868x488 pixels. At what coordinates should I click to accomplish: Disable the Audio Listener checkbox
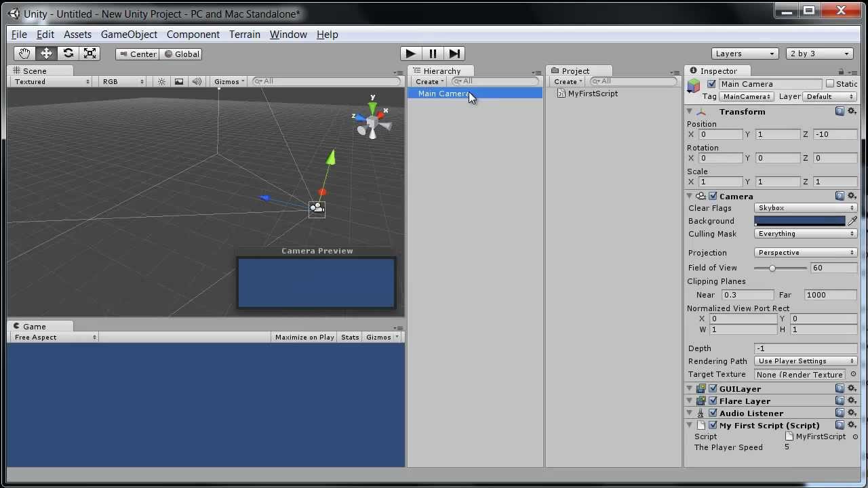tap(713, 413)
